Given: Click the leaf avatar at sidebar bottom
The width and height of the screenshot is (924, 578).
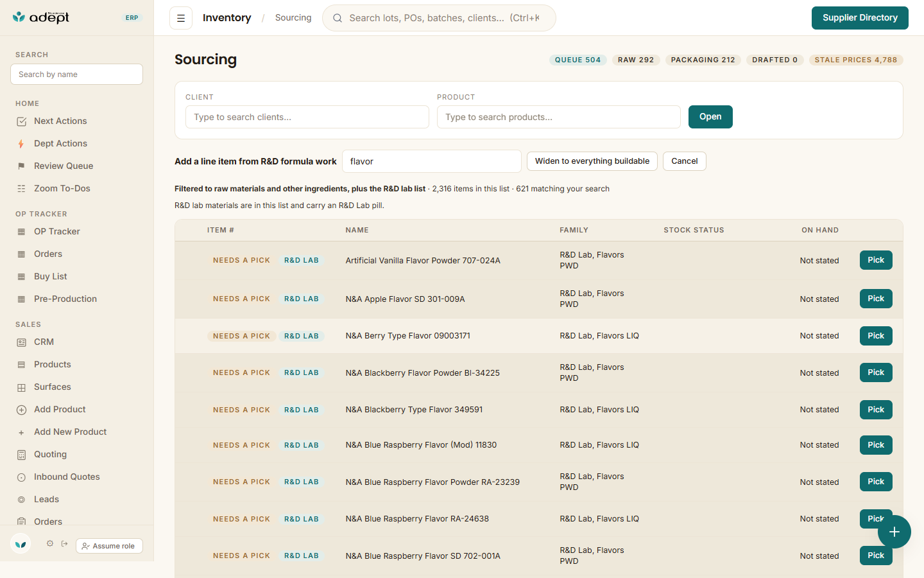Looking at the screenshot, I should pos(21,545).
